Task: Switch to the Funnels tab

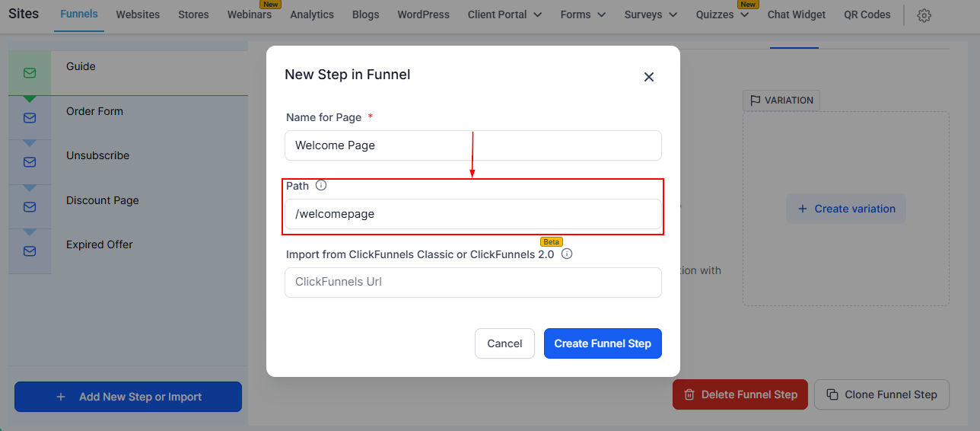Action: click(x=79, y=14)
